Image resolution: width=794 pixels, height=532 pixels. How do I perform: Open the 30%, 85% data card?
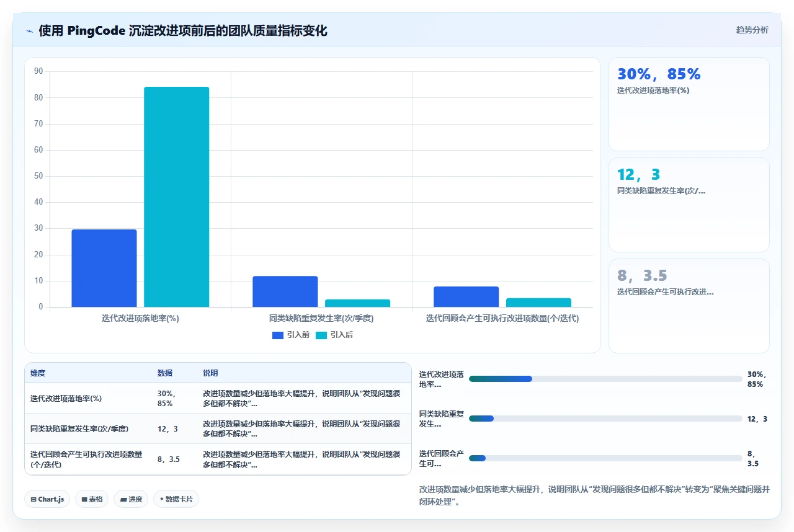tap(689, 104)
